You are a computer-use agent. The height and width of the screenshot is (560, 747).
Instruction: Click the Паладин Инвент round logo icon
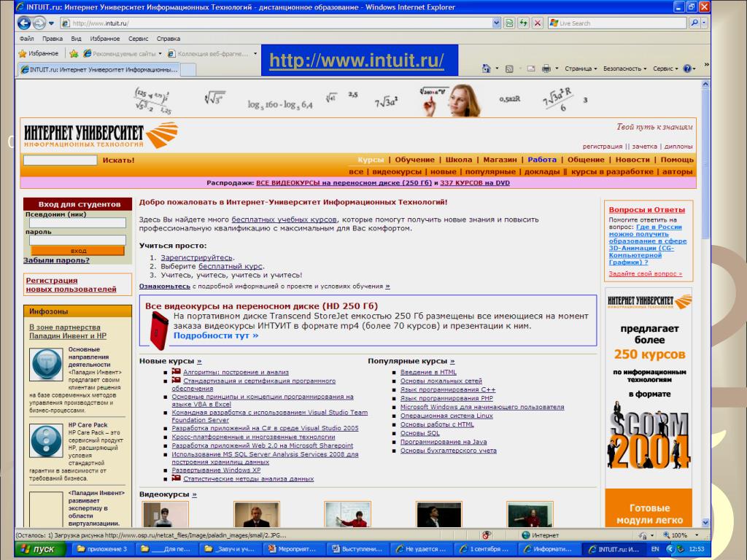(x=46, y=365)
